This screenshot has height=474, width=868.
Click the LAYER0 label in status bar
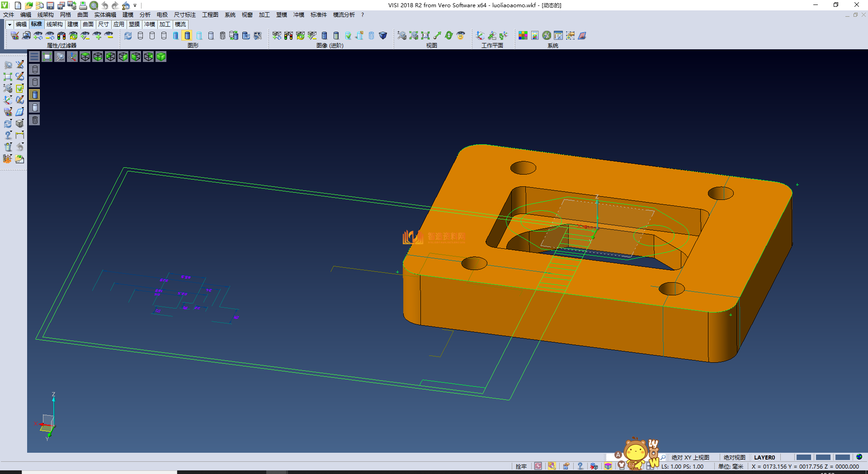click(764, 457)
